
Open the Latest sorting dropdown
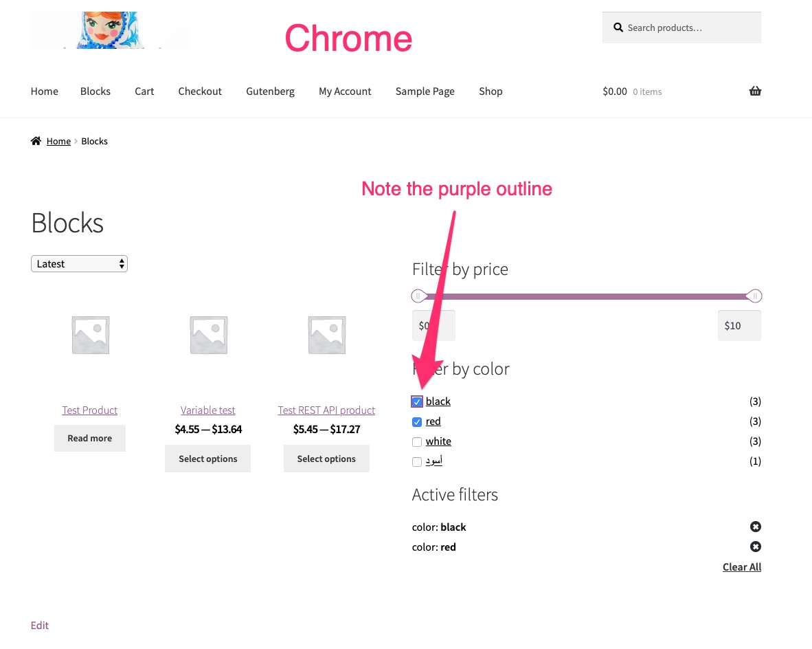(79, 264)
